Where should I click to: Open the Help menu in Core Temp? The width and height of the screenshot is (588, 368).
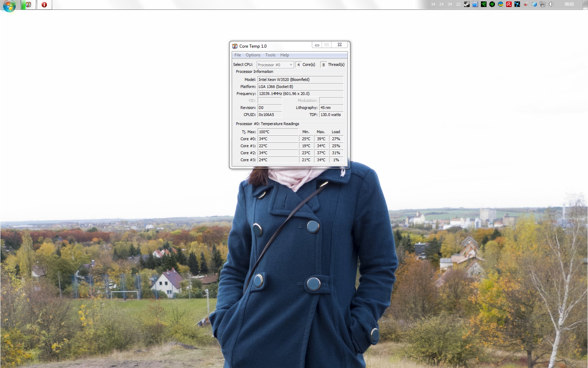[285, 55]
